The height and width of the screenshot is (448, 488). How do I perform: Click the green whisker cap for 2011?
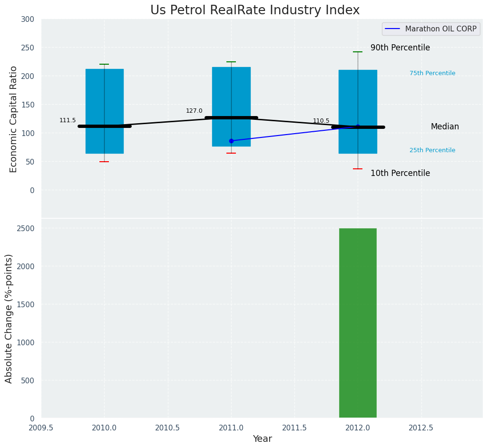click(231, 62)
